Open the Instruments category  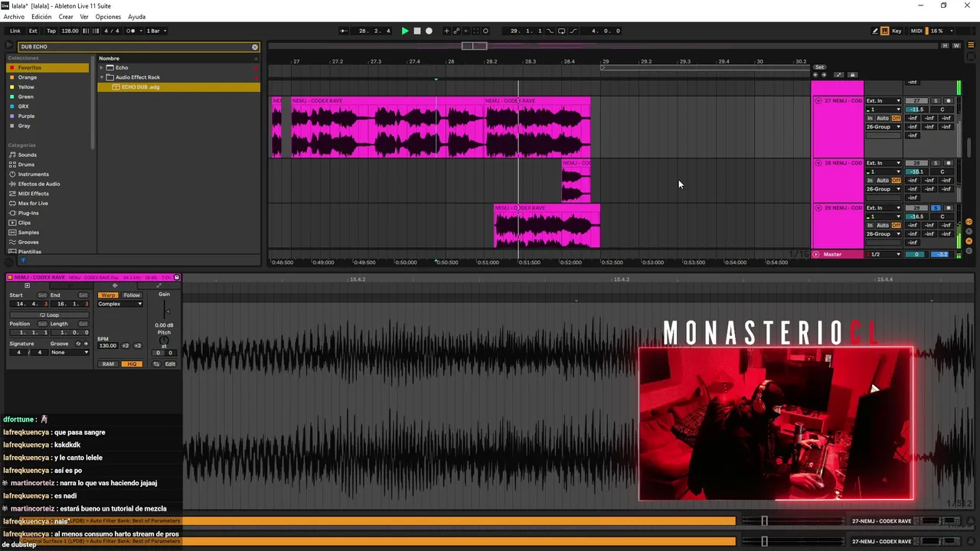[x=47, y=174]
